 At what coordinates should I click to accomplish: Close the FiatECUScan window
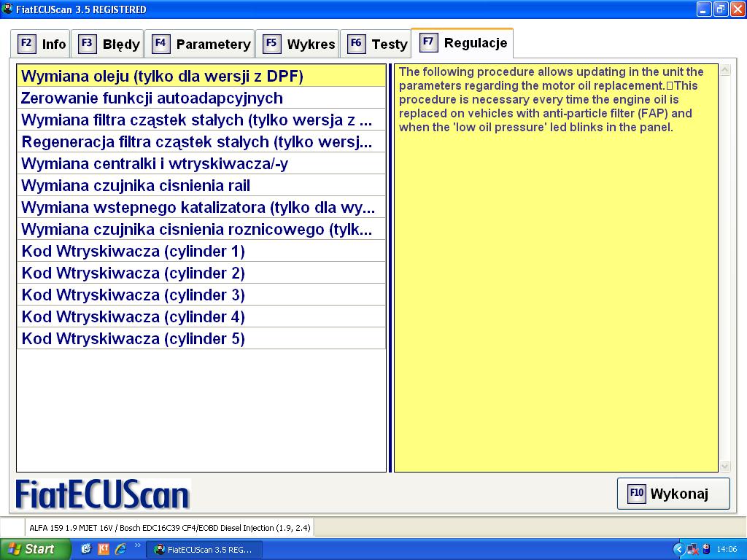click(737, 9)
